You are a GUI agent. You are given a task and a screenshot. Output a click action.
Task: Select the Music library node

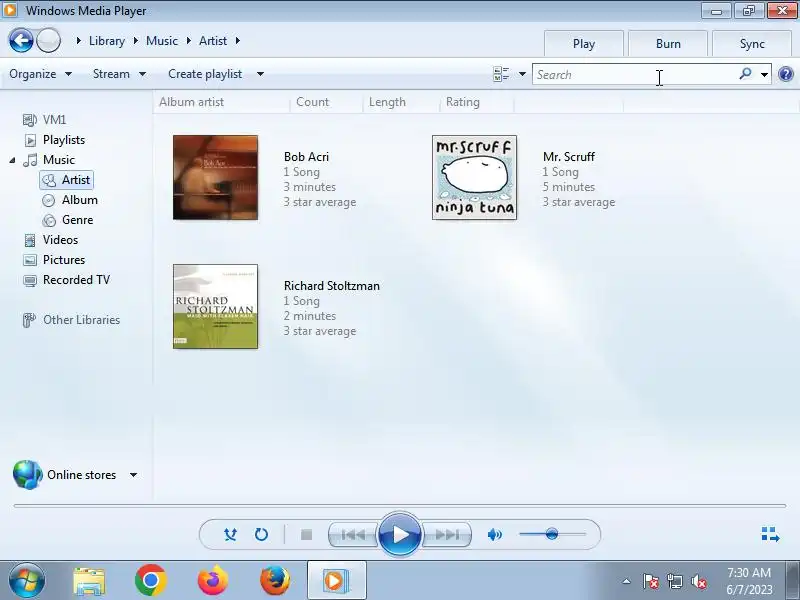(49, 160)
